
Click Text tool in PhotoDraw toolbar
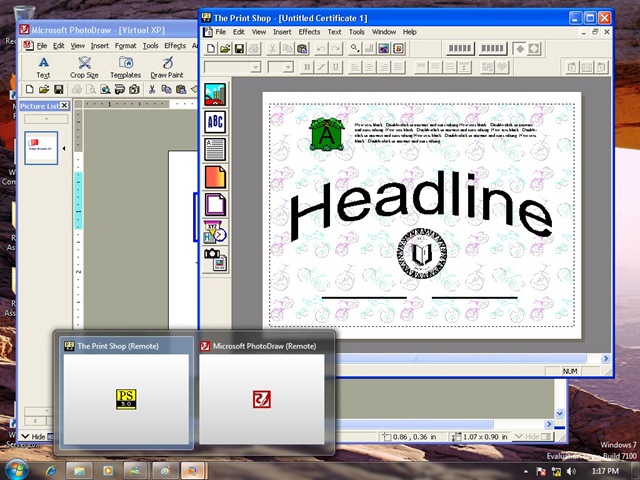[43, 67]
